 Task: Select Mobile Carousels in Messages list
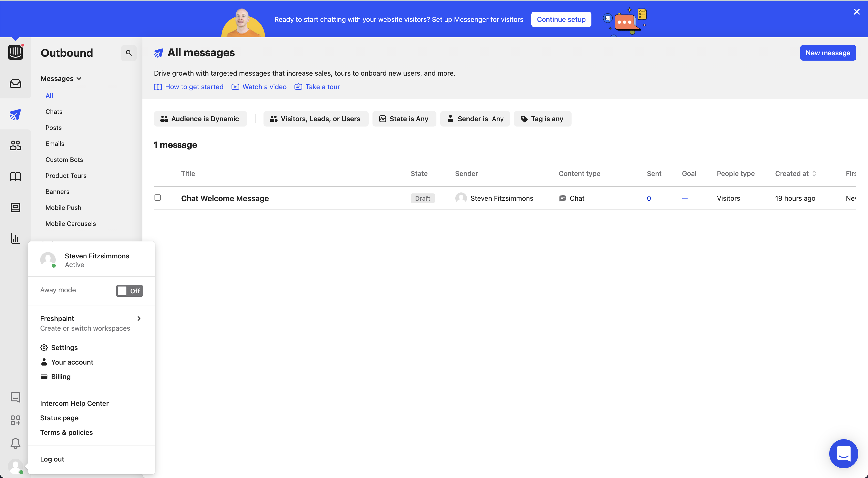point(71,224)
